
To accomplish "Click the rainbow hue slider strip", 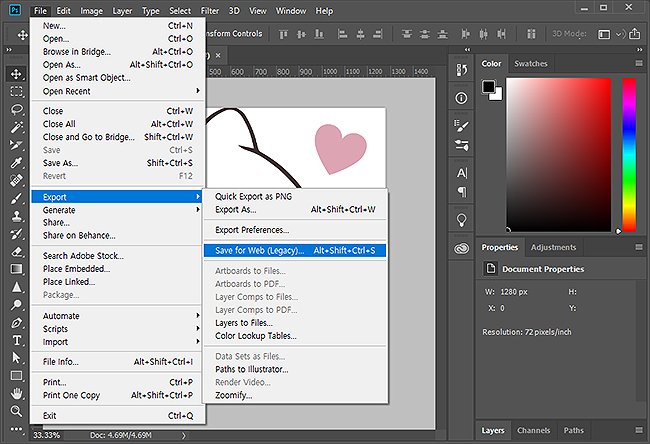I will [x=629, y=155].
